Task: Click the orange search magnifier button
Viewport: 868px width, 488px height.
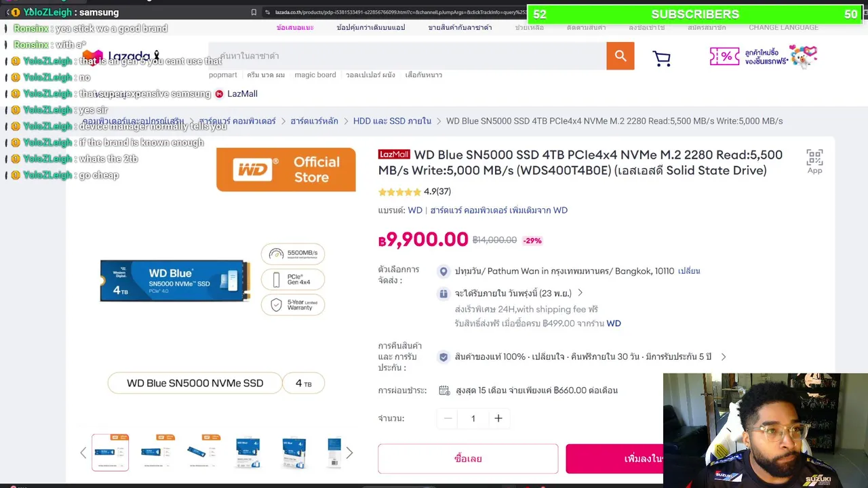Action: (x=620, y=56)
